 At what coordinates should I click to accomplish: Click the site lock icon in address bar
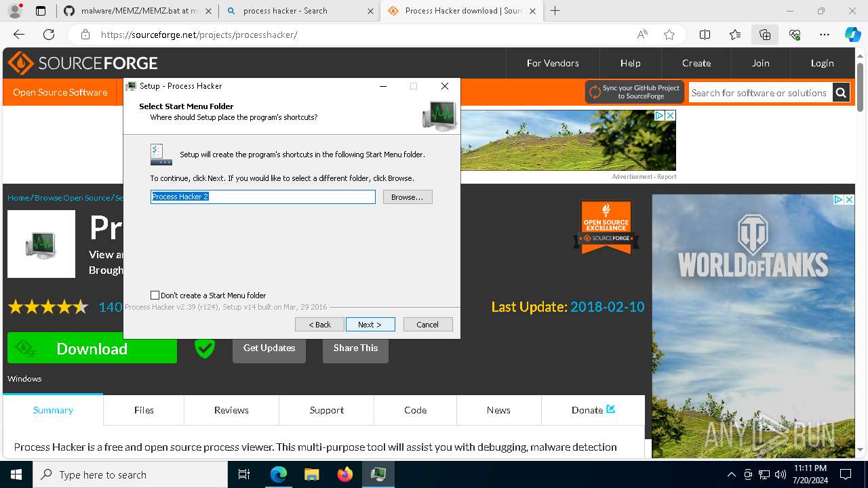point(85,35)
